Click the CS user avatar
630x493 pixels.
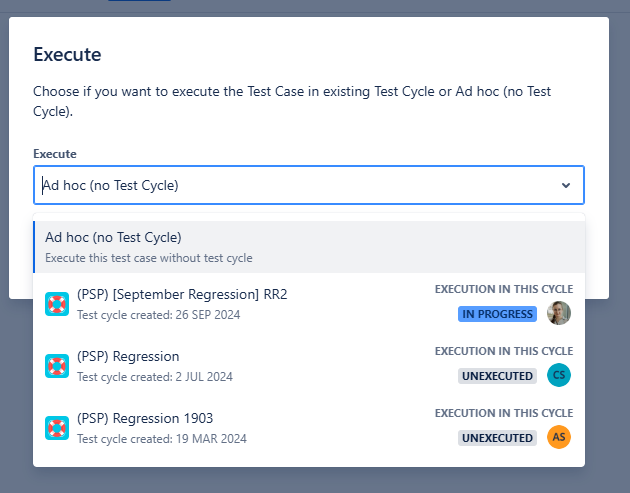[559, 375]
